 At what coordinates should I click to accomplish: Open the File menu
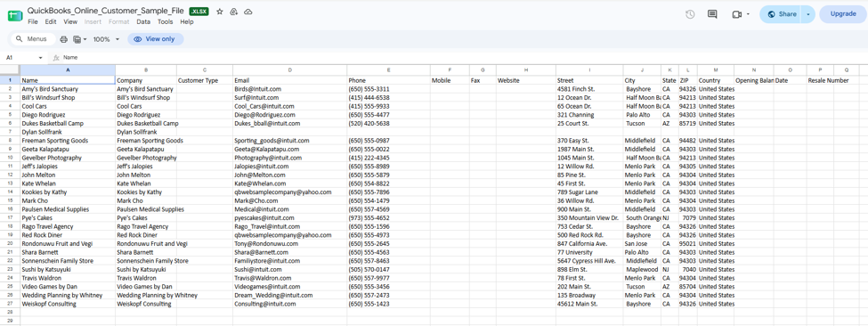(33, 22)
